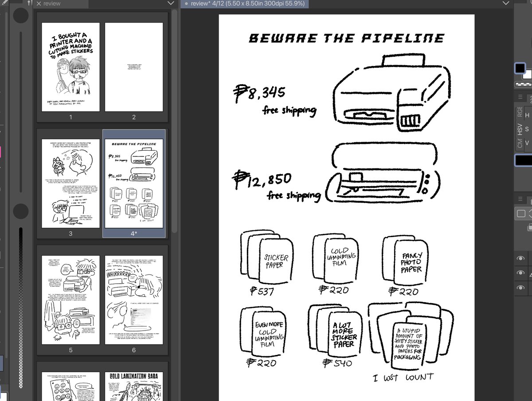
Task: Adjust the checkered brush opacity slider
Action: (20, 308)
